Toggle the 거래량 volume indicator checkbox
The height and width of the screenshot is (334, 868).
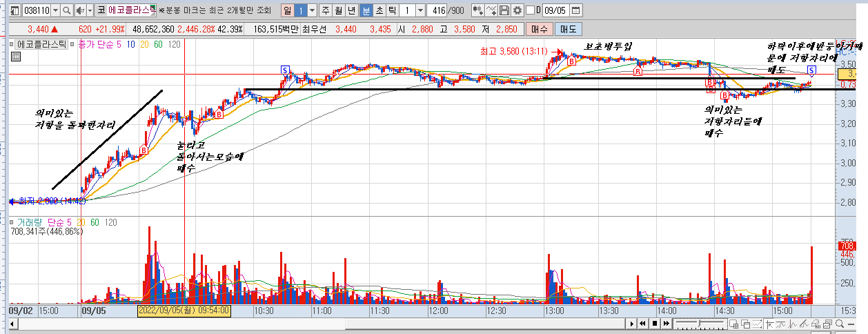[x=12, y=222]
